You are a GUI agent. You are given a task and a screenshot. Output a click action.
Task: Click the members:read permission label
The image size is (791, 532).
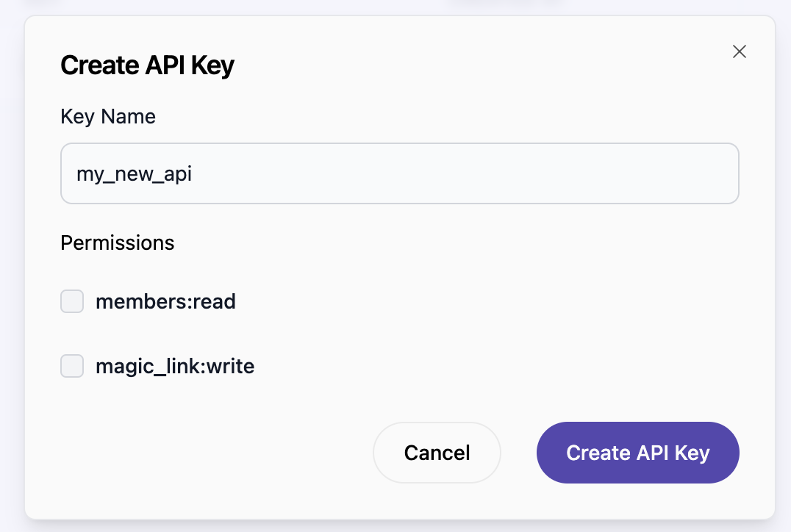[165, 301]
